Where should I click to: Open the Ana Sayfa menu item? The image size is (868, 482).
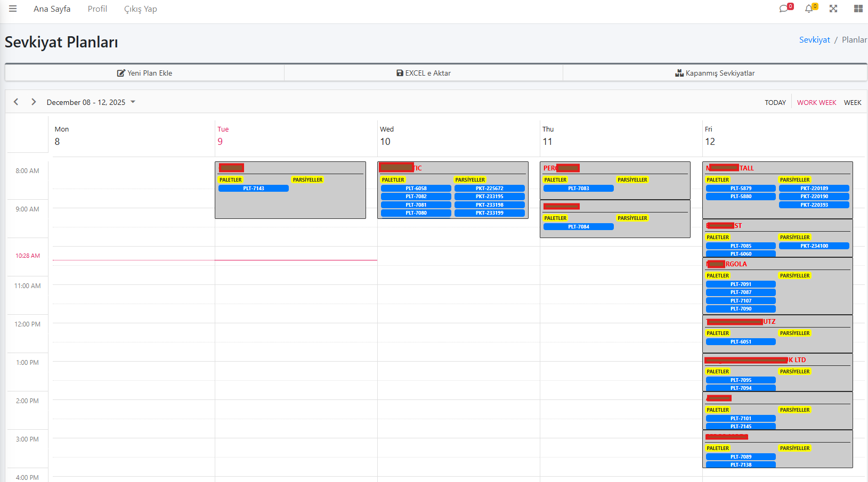pyautogui.click(x=52, y=9)
